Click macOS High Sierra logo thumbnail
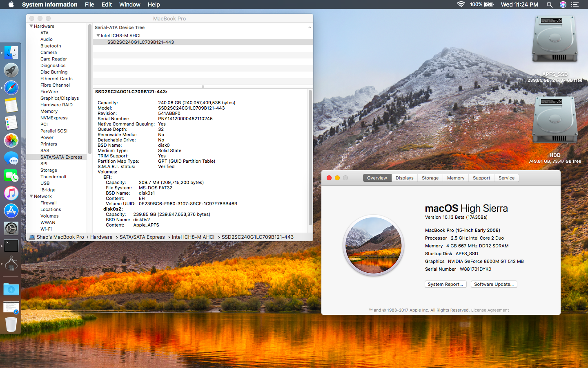This screenshot has height=368, width=588. point(374,245)
